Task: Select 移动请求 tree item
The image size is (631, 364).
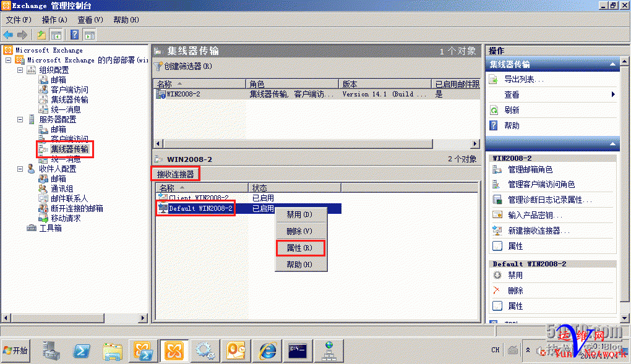Action: click(66, 218)
